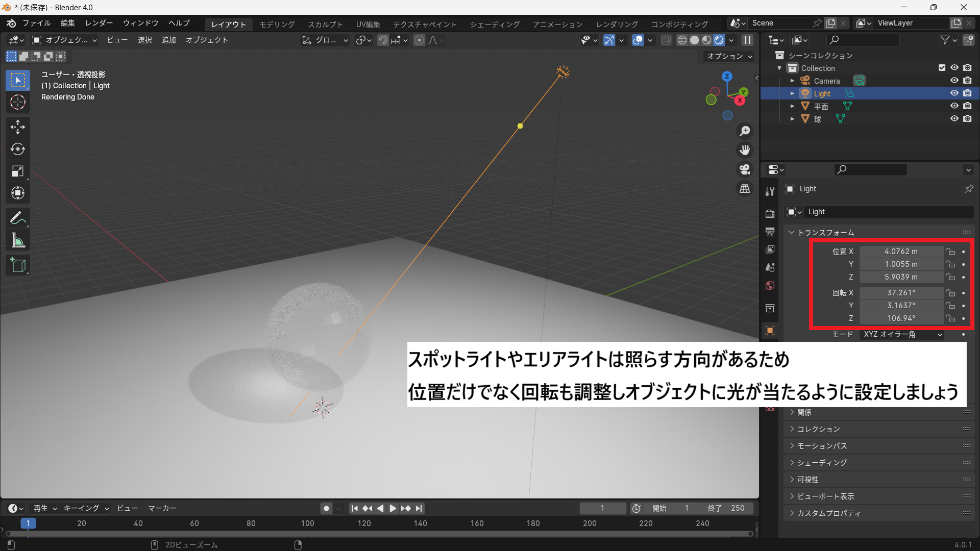Open the Render properties tab
The height and width of the screenshot is (551, 980).
coord(770,214)
